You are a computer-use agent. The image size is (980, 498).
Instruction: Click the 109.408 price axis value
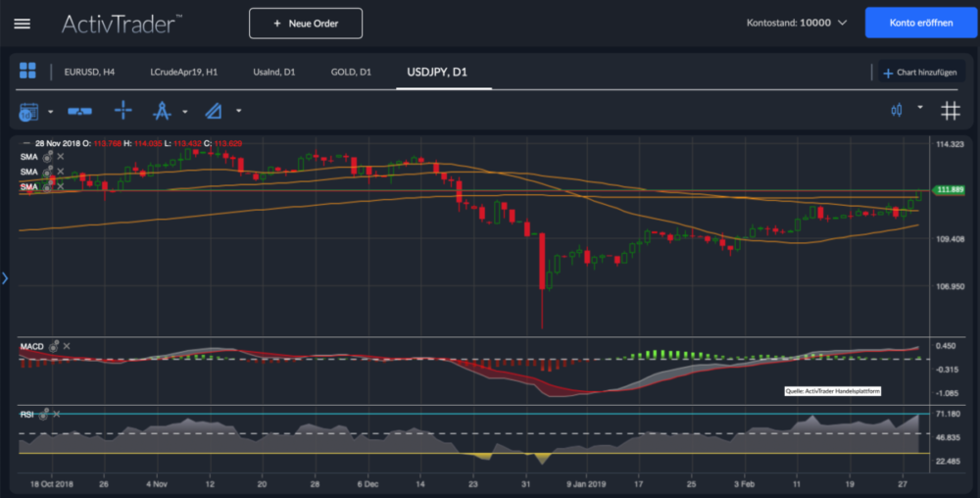pyautogui.click(x=950, y=238)
